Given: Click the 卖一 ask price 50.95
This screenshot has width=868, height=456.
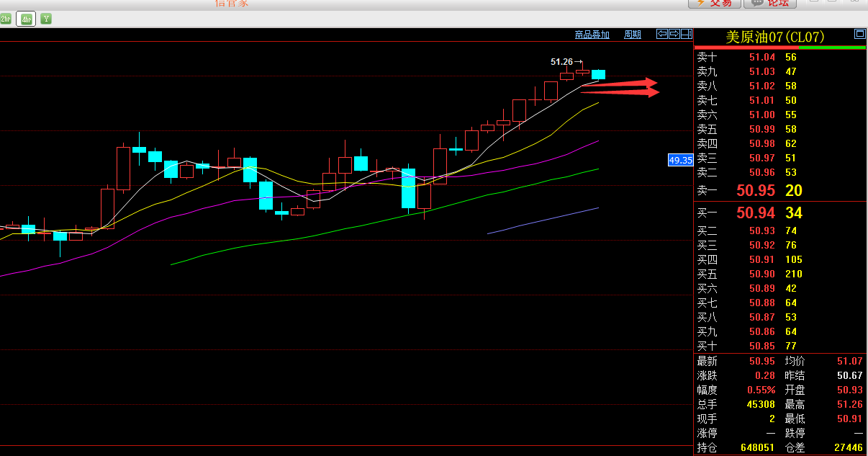Looking at the screenshot, I should [x=756, y=191].
